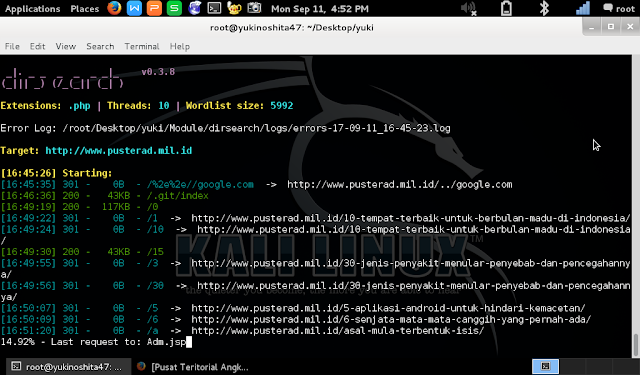Image resolution: width=640 pixels, height=375 pixels.
Task: Minimize the terminal window
Action: pos(591,27)
